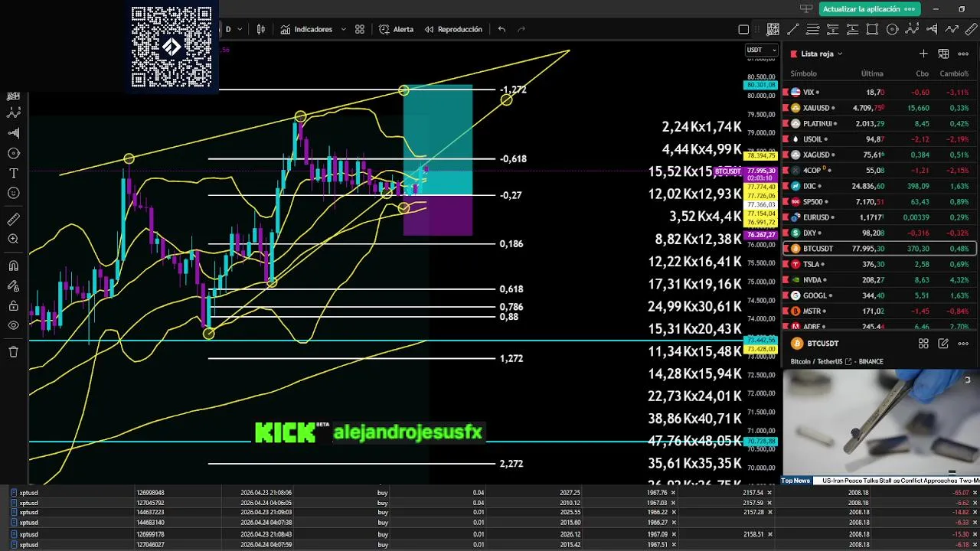Select SP500 in the watchlist
This screenshot has height=551, width=980.
point(879,201)
